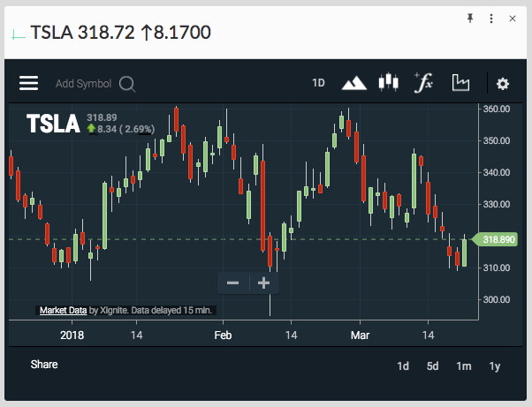Open chart settings gear icon
The image size is (532, 407).
tap(503, 84)
